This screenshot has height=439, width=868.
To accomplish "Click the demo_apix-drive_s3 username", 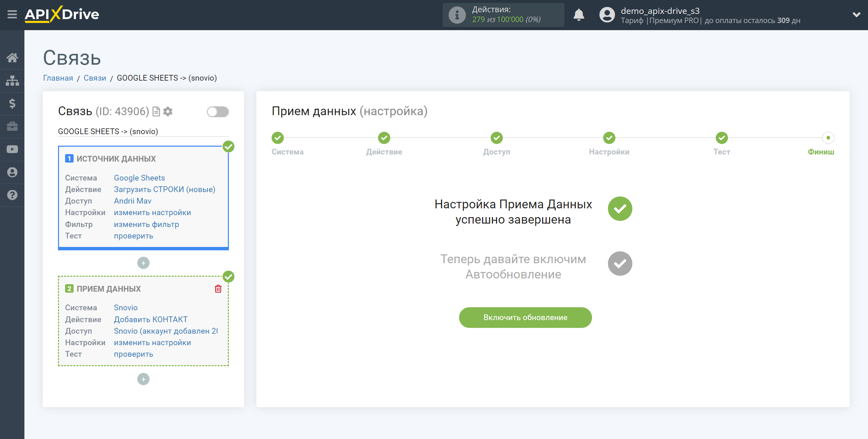I will (660, 11).
